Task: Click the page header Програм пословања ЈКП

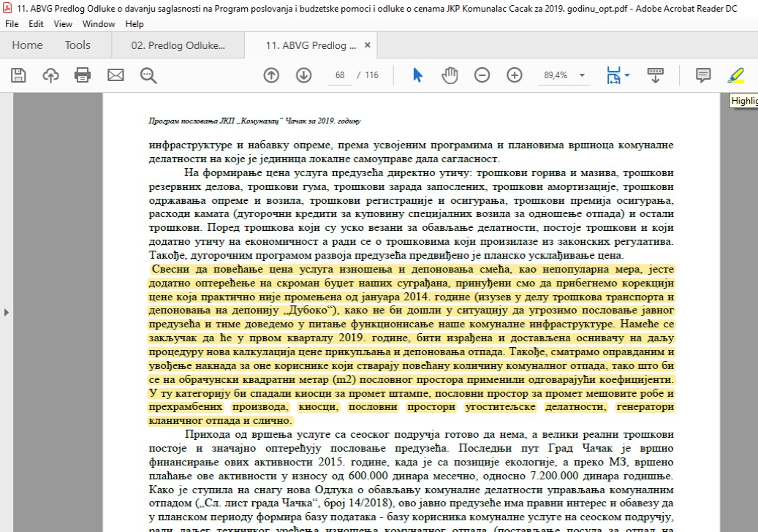Action: [x=255, y=121]
